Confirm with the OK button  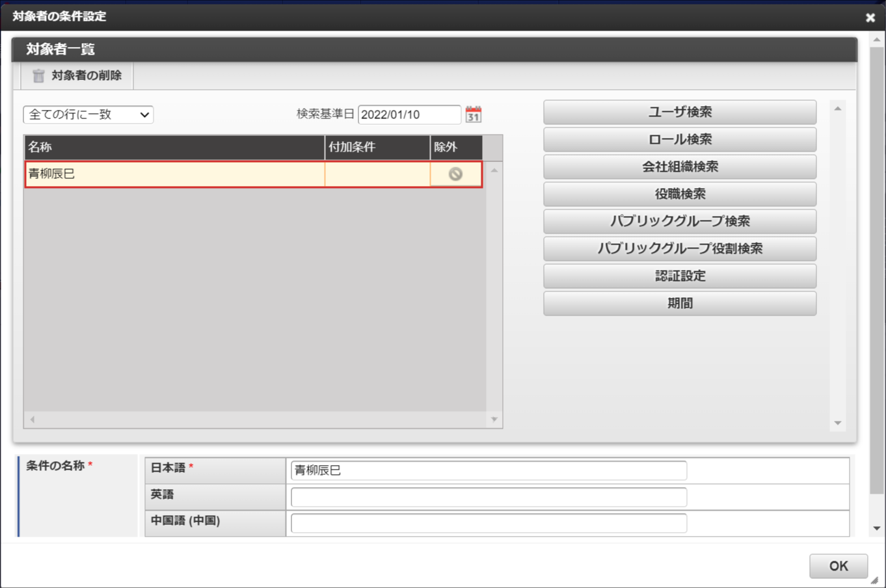tap(839, 566)
